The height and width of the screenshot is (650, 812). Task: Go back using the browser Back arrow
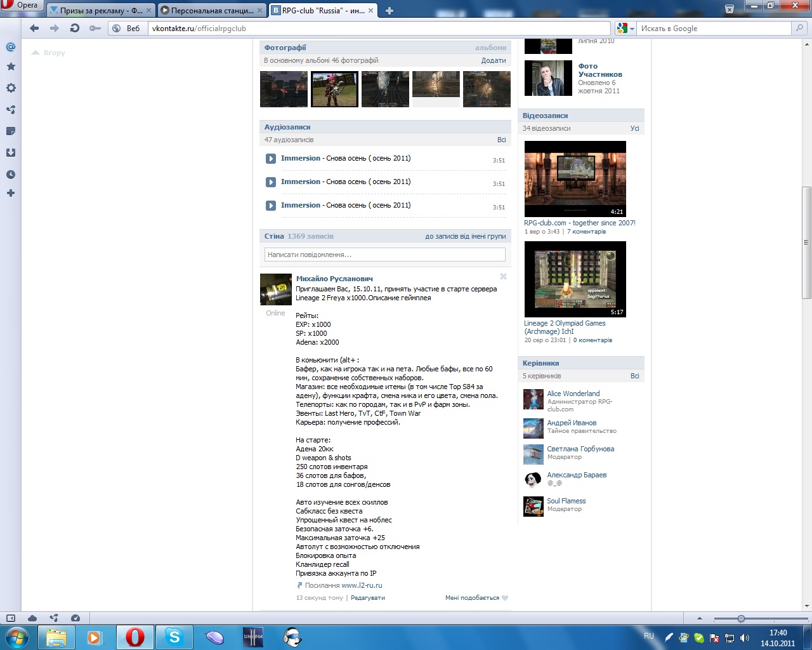pos(34,28)
